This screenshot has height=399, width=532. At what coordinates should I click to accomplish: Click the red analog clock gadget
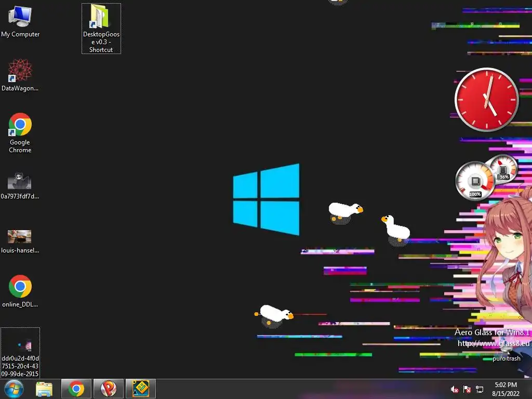[486, 99]
